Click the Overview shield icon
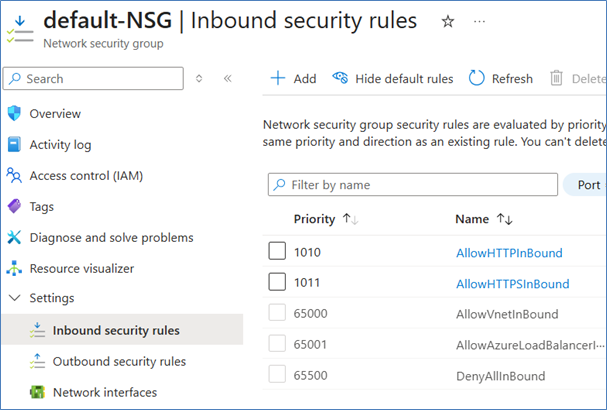 click(x=14, y=113)
